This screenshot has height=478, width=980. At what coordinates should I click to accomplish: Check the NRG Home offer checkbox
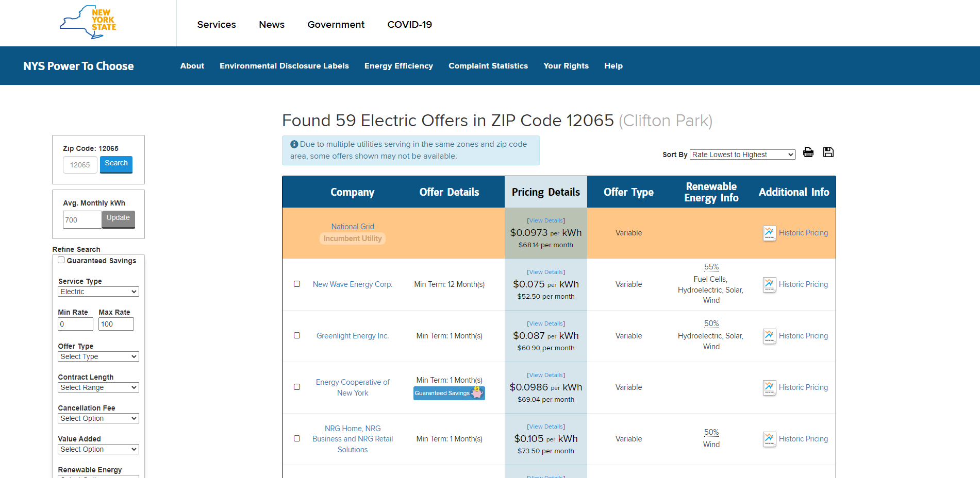point(297,438)
